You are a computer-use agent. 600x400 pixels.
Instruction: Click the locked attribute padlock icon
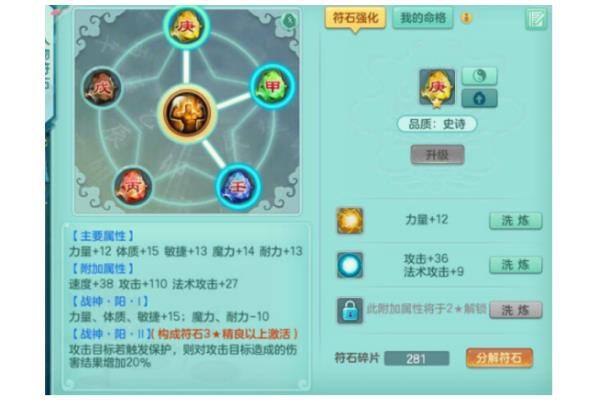(350, 310)
